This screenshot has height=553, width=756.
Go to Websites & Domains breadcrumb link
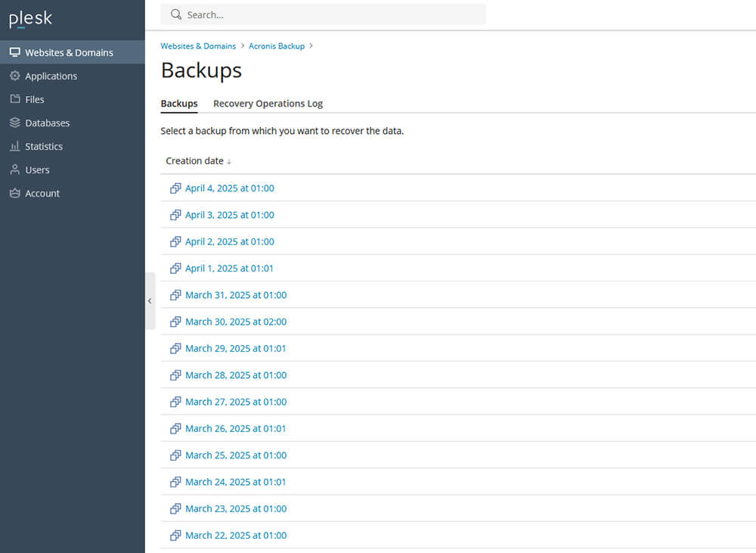(198, 46)
